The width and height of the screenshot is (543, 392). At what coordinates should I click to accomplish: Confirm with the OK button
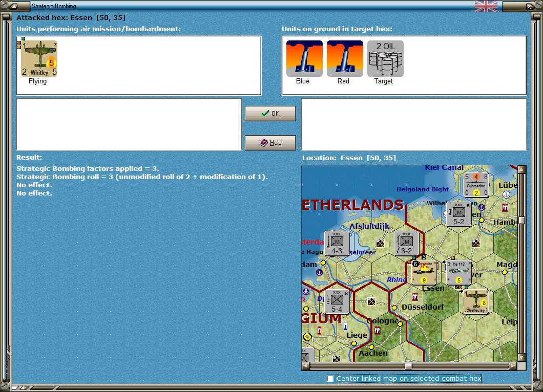point(270,114)
